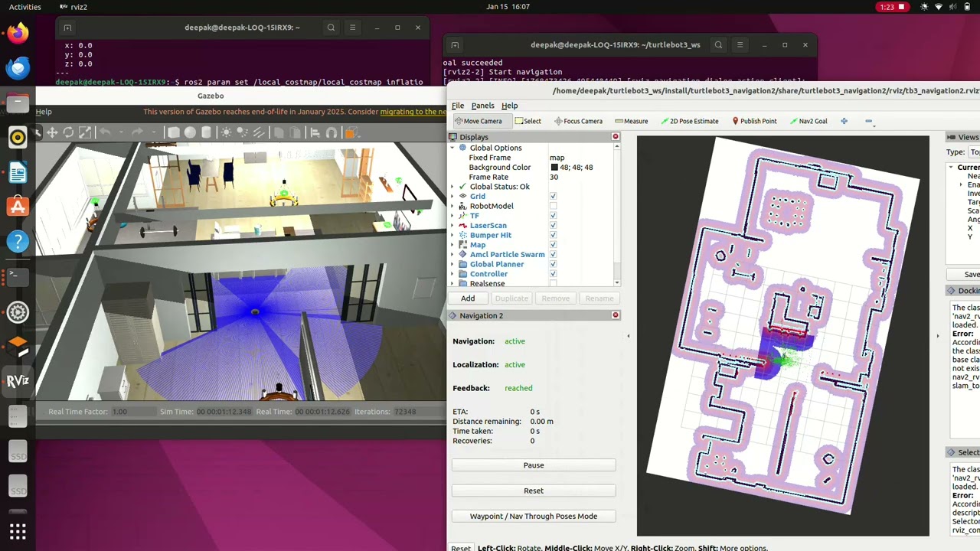Screen dimensions: 980x551
Task: Insert a cylinder shape in Gazebo
Action: (x=206, y=132)
